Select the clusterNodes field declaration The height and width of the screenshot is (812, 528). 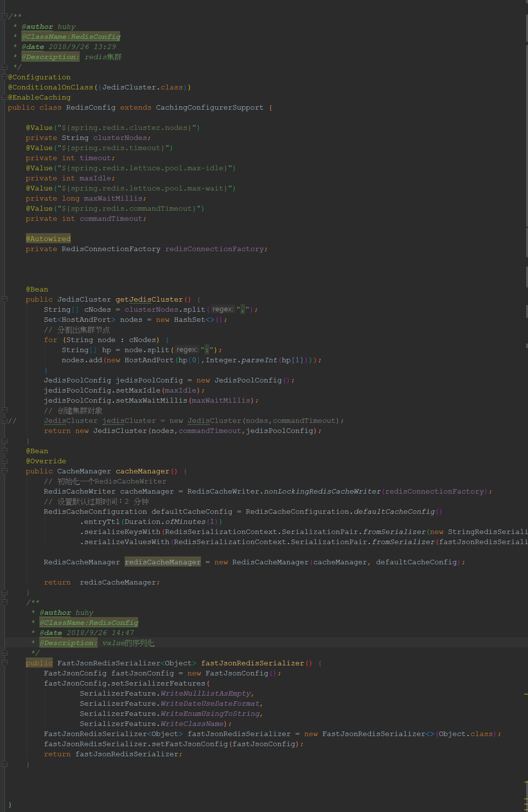click(x=88, y=138)
